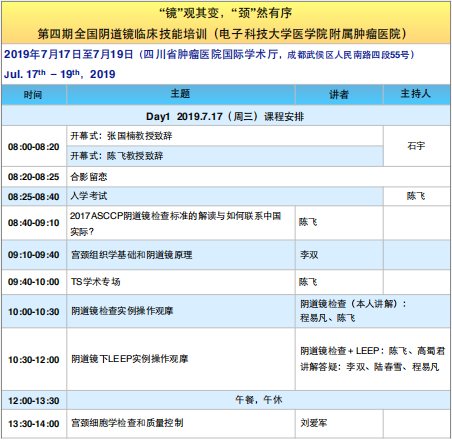
Task: Click speaker 刘爱军 cell
Action: coord(339,423)
